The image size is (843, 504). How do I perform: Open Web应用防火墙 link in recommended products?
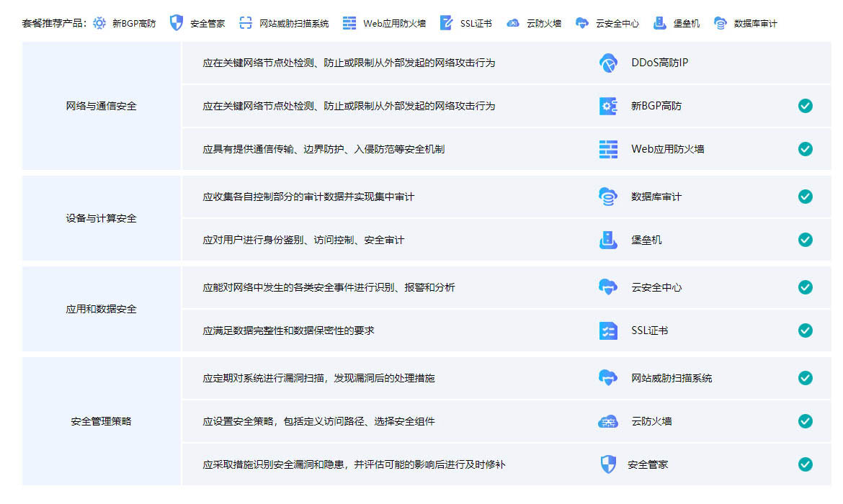point(394,24)
